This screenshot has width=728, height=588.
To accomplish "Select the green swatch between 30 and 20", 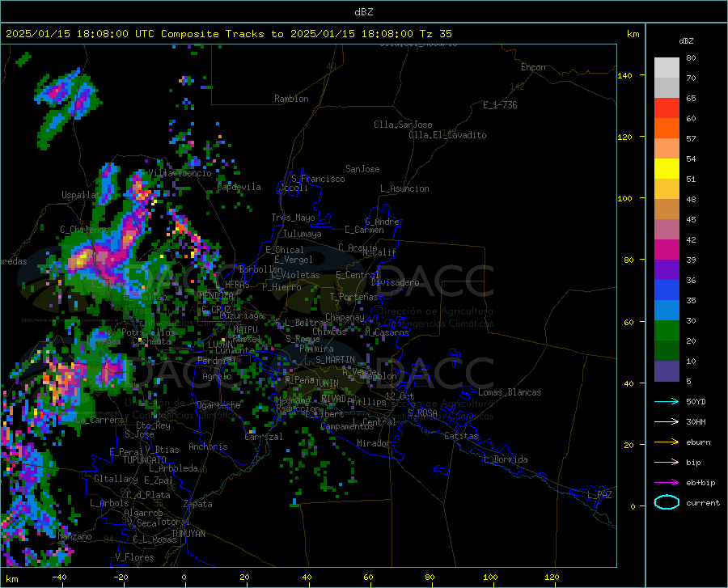I will (x=667, y=331).
